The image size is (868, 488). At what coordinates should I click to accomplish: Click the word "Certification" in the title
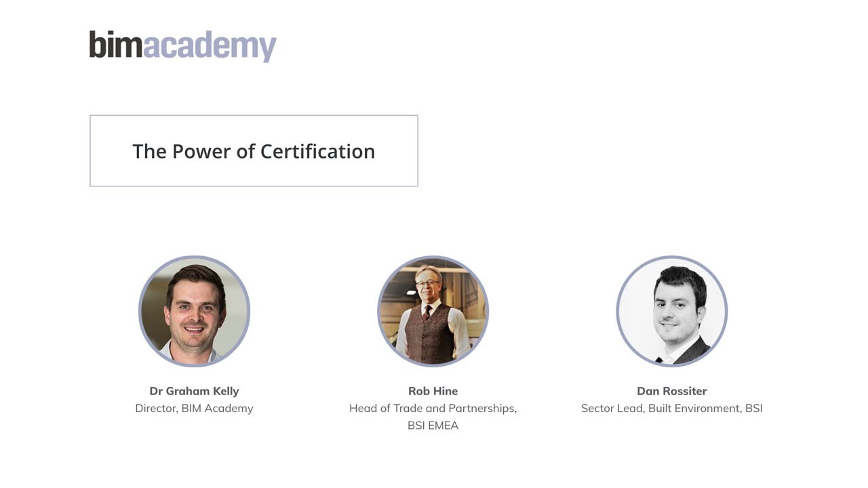tap(317, 151)
